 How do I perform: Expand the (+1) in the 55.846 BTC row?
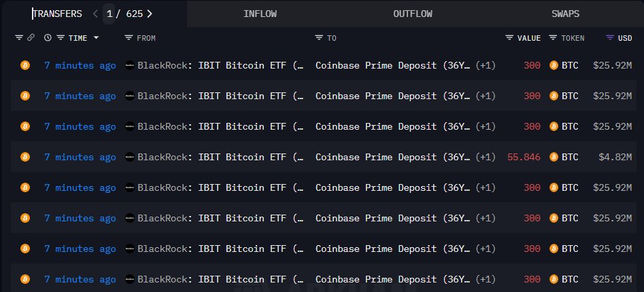click(485, 157)
